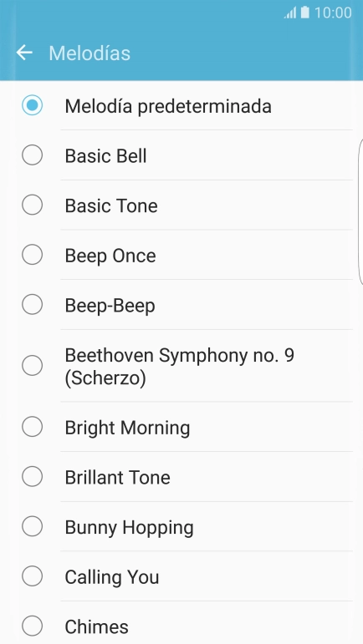Image resolution: width=363 pixels, height=644 pixels.
Task: Tap the 10:00 clock in status bar
Action: pyautogui.click(x=333, y=13)
